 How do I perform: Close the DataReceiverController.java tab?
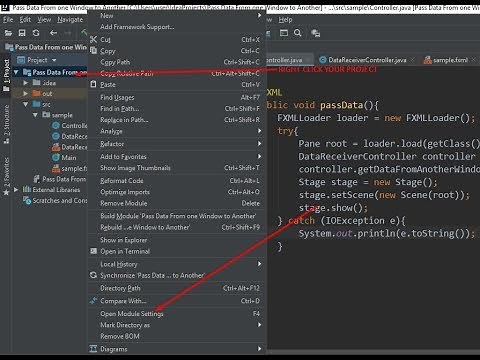tap(413, 60)
